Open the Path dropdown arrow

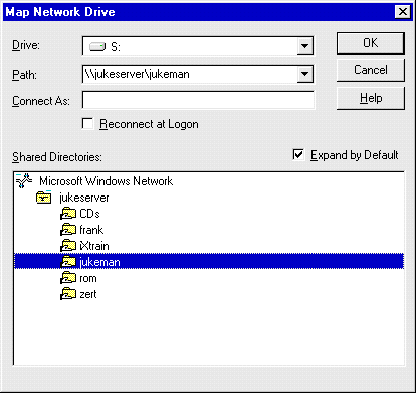(305, 74)
